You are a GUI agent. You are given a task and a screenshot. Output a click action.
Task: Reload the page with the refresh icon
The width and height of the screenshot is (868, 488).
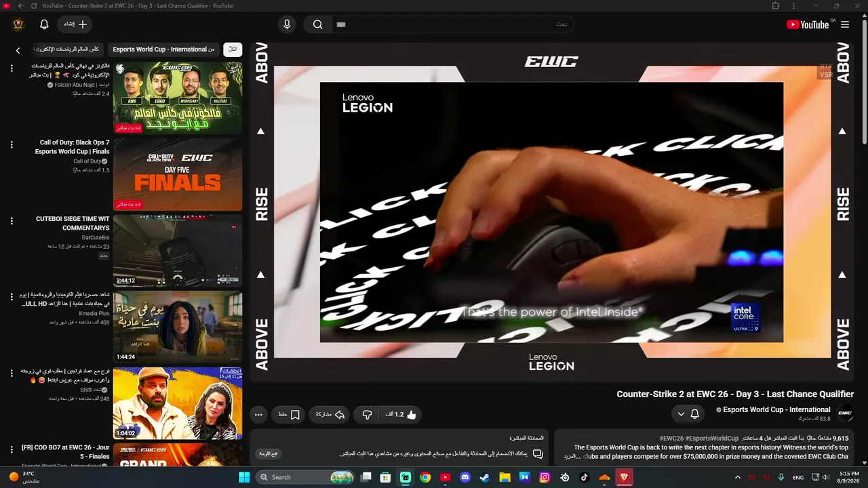[x=35, y=5]
